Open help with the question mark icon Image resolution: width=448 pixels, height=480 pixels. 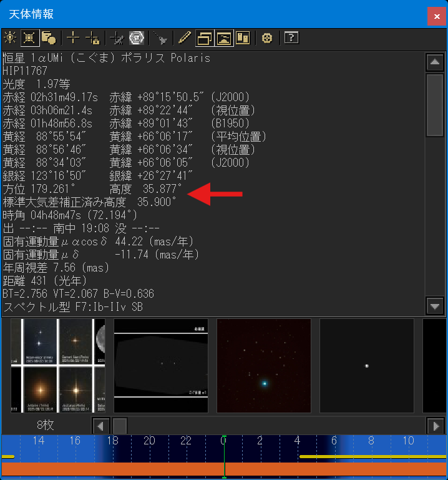291,38
